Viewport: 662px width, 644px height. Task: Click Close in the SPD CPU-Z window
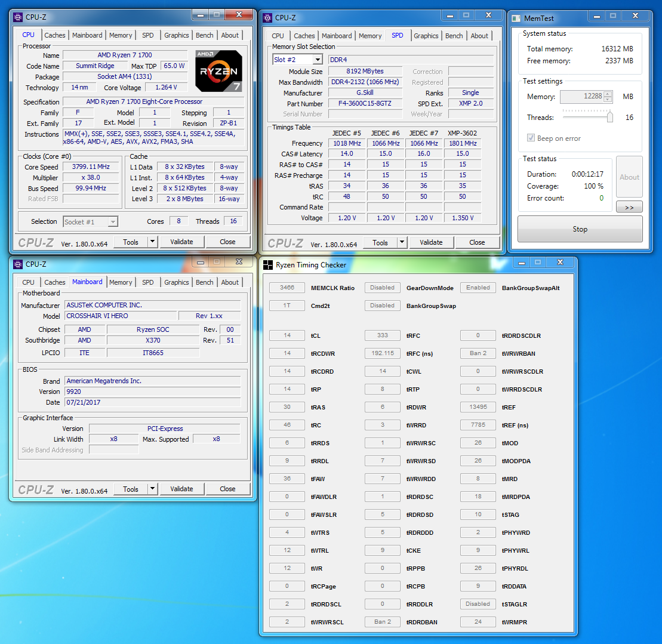(x=477, y=242)
